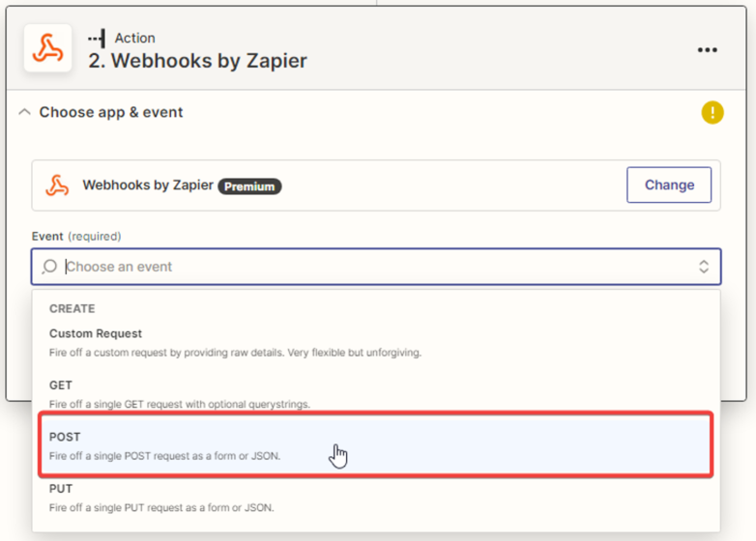Viewport: 756px width, 541px height.
Task: Toggle the Event dropdown up-down arrows
Action: (704, 267)
